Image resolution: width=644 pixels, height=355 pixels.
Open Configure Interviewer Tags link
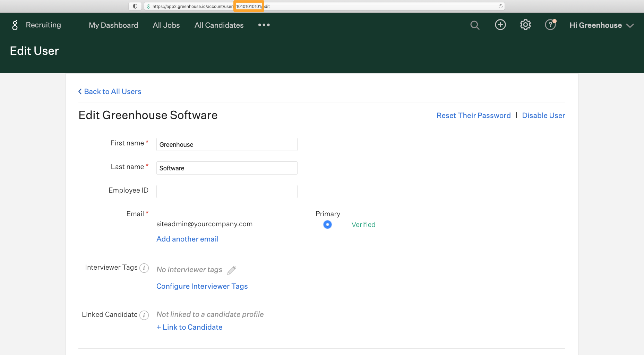point(202,286)
